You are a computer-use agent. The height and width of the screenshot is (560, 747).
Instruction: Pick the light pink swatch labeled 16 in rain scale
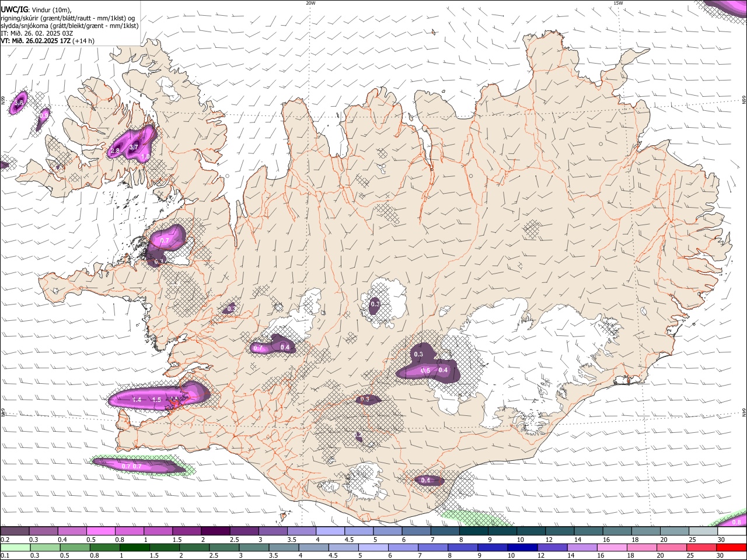click(612, 547)
